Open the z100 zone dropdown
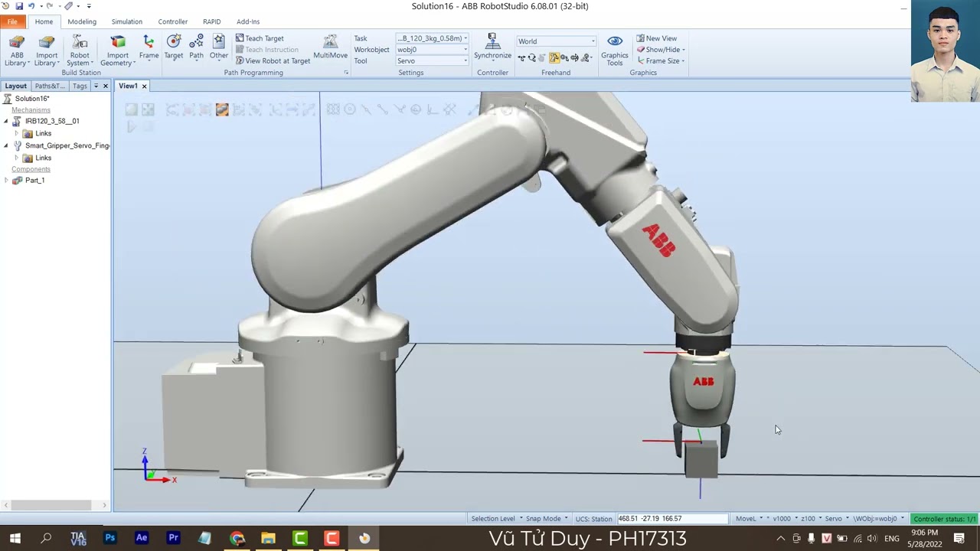Viewport: 980px width, 551px height. pyautogui.click(x=811, y=519)
